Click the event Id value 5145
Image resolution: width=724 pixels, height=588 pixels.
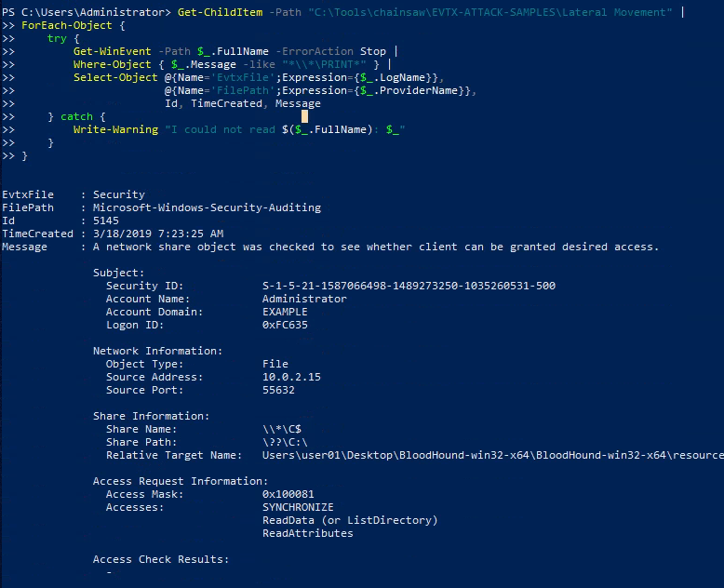coord(106,220)
